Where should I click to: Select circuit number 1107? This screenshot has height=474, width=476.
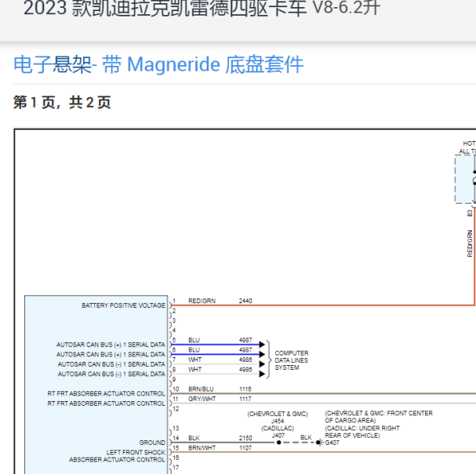tap(245, 448)
